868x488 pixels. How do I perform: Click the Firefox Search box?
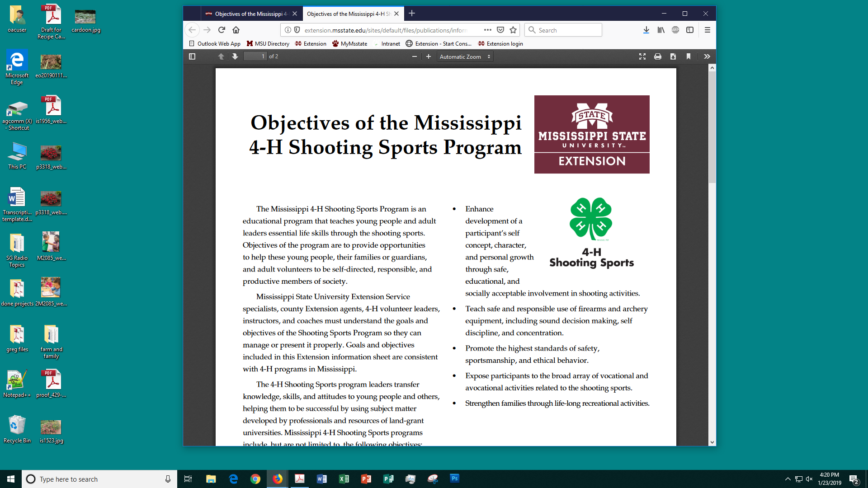(x=563, y=30)
